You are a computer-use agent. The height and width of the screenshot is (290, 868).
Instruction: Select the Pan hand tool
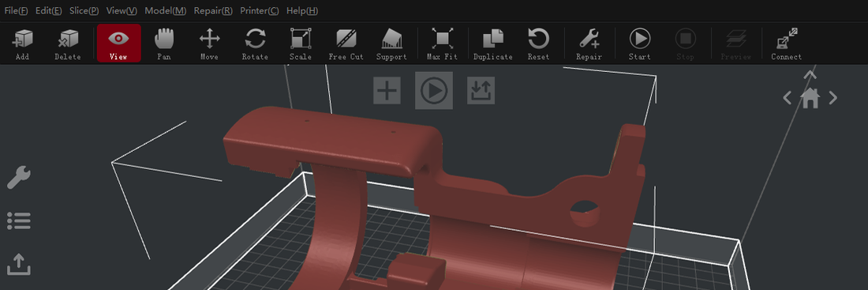pyautogui.click(x=164, y=43)
